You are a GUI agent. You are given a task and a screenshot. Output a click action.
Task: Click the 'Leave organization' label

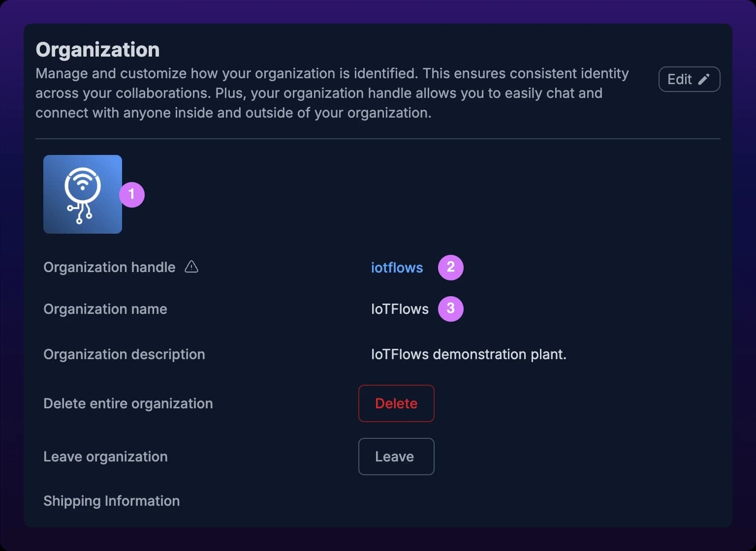105,457
